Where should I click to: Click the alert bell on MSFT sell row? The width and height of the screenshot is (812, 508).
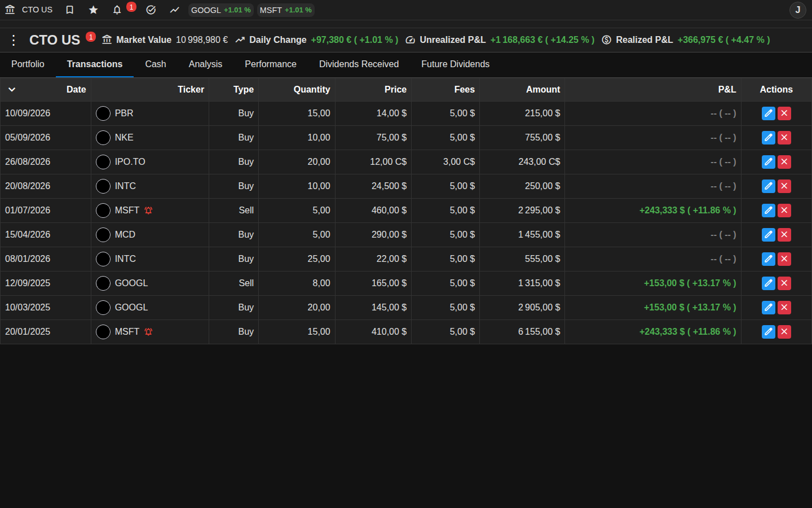pos(148,211)
